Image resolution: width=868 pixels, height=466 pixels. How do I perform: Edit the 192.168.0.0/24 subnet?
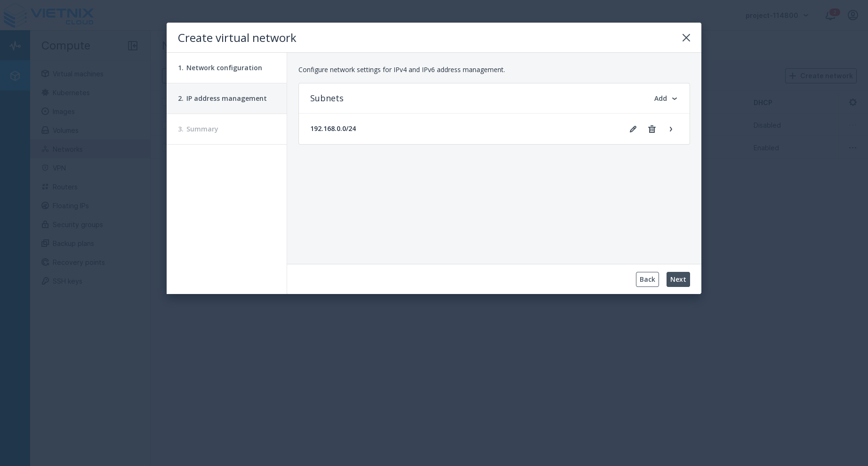633,129
